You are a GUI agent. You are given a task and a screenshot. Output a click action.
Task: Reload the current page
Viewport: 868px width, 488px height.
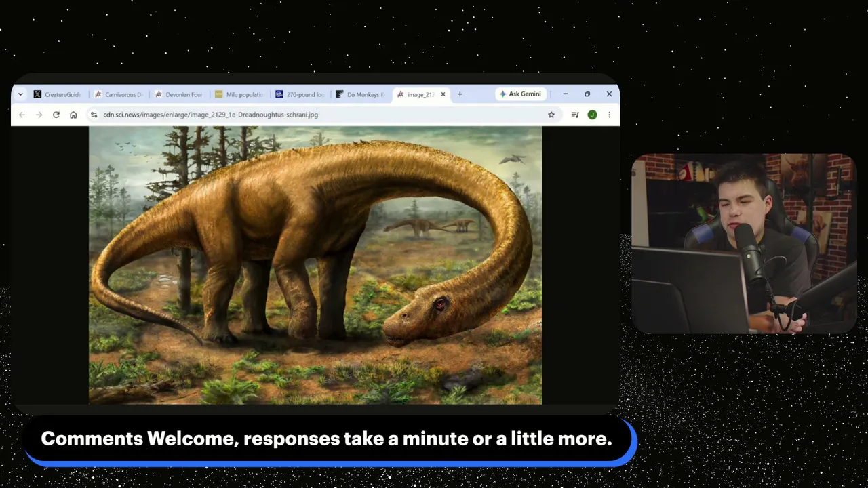[56, 115]
